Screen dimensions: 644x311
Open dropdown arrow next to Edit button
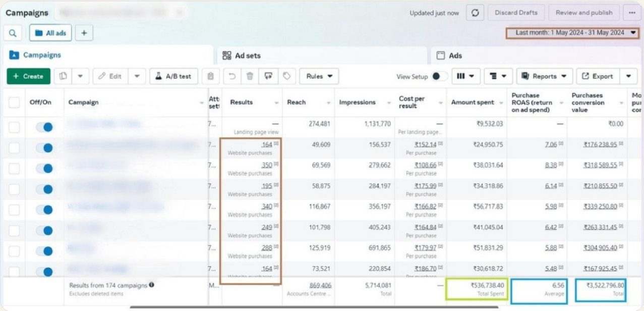137,76
